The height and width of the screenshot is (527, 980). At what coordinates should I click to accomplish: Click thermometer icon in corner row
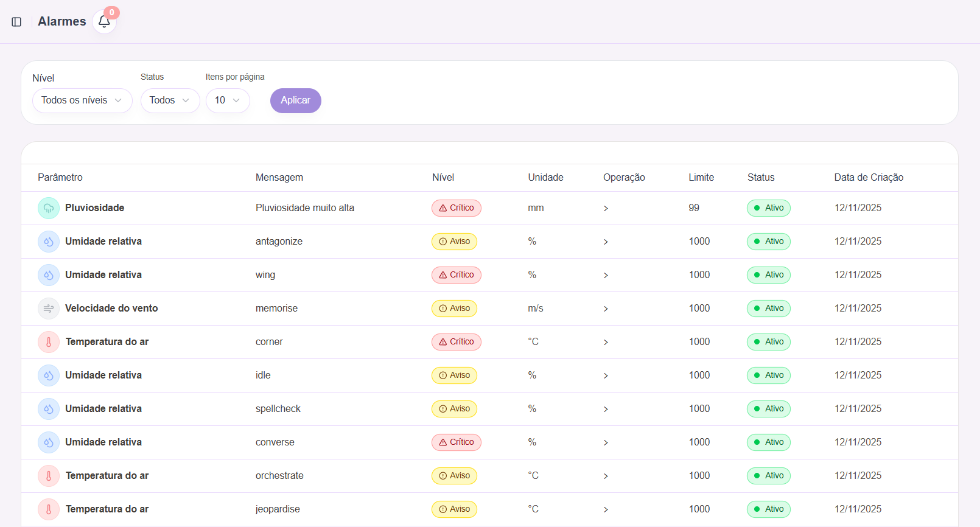(49, 342)
